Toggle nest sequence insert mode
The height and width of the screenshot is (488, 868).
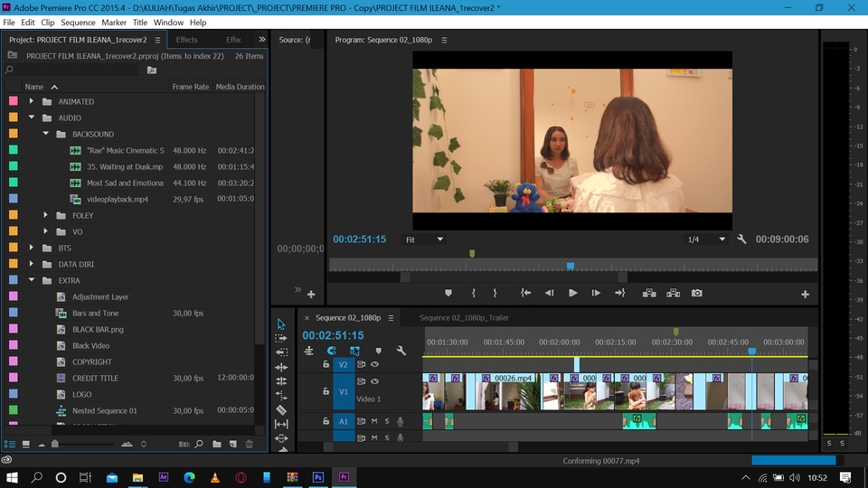(309, 351)
